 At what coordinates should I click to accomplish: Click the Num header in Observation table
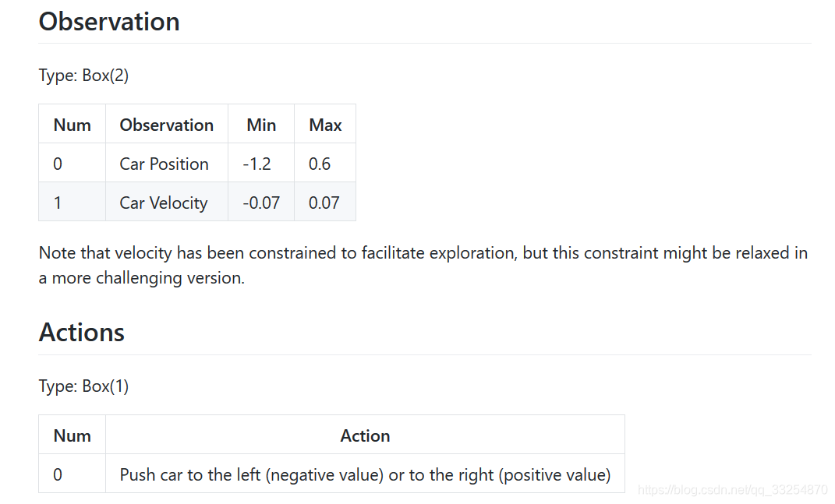tap(72, 125)
